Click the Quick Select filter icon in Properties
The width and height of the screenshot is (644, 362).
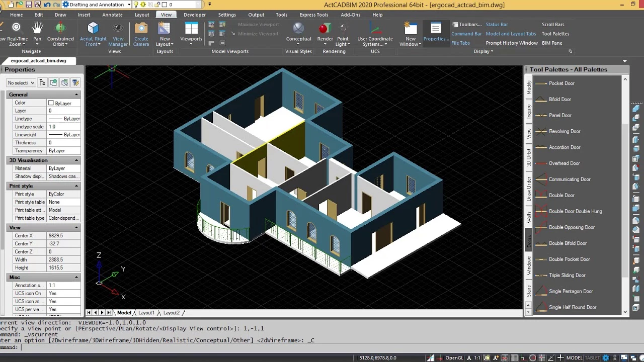pos(75,82)
